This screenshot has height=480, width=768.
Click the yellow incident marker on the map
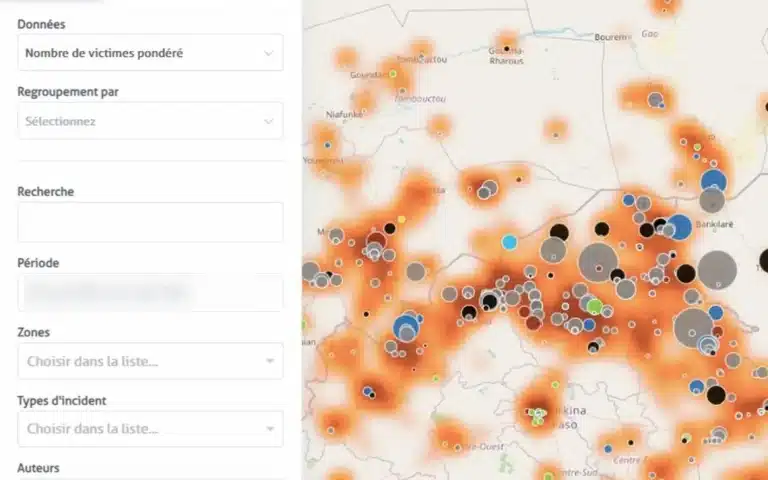click(402, 219)
